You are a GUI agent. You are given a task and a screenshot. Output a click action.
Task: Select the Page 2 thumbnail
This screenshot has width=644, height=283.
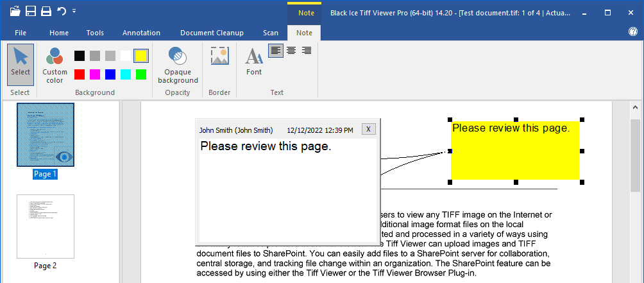click(46, 227)
